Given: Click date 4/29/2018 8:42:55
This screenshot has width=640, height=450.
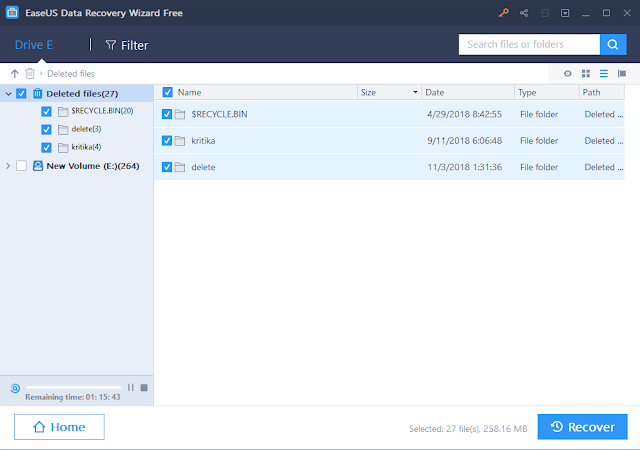Looking at the screenshot, I should tap(464, 114).
